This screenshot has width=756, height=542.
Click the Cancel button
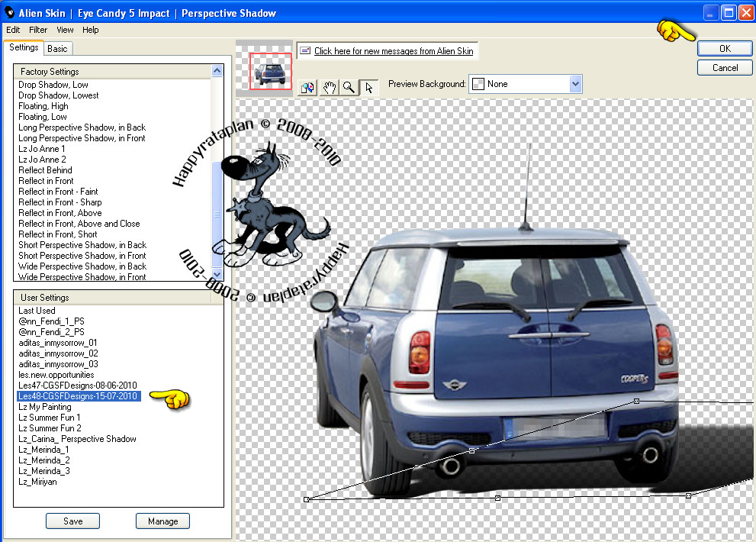pyautogui.click(x=725, y=68)
